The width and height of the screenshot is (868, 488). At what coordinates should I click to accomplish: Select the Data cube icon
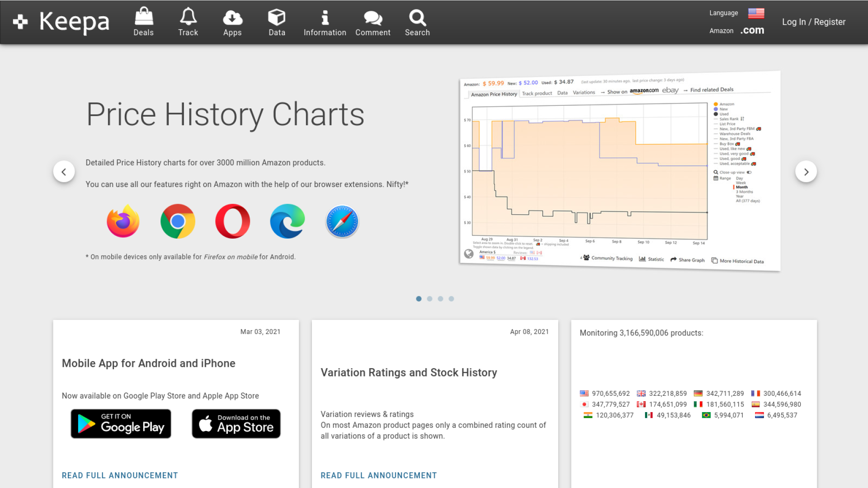(276, 18)
